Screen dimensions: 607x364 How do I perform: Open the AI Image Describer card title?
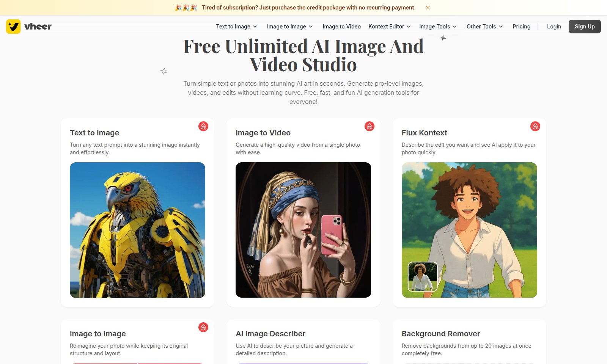(x=270, y=334)
